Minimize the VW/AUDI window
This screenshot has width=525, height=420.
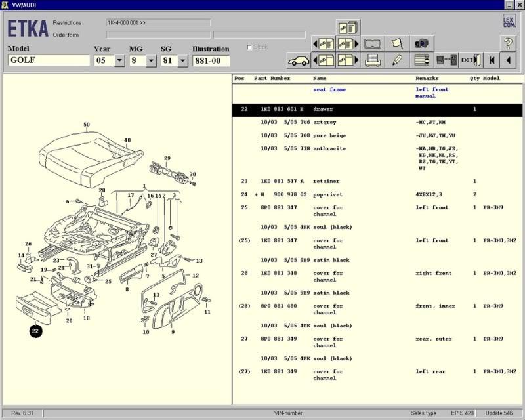coord(510,5)
